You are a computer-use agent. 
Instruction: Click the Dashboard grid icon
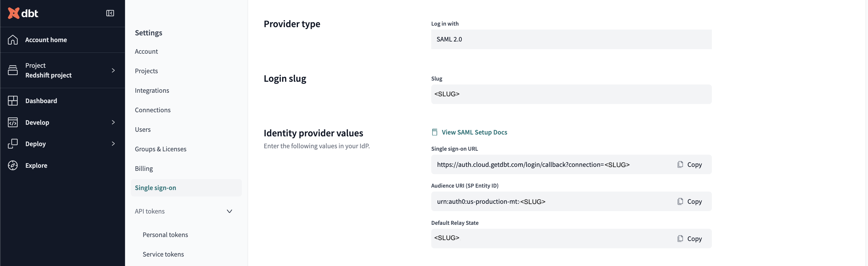pyautogui.click(x=13, y=101)
